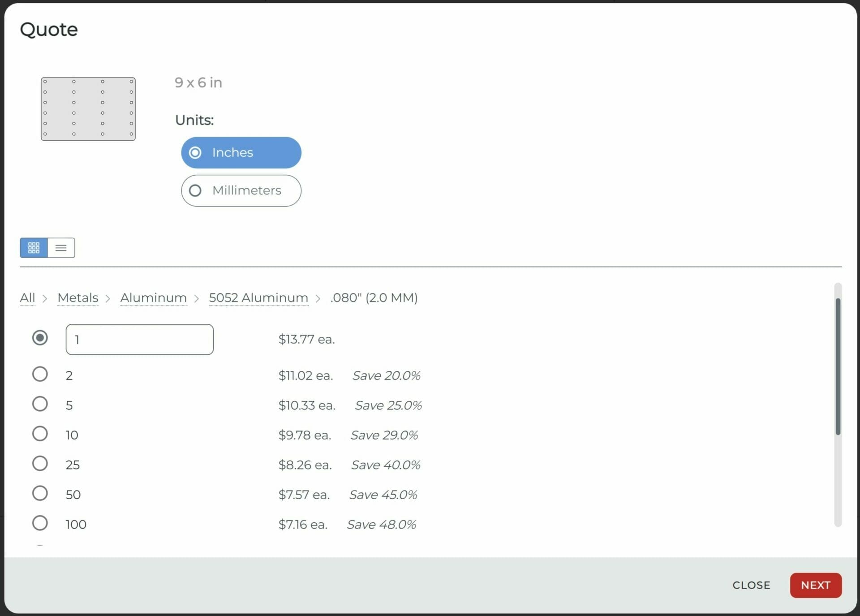This screenshot has height=616, width=860.
Task: Click the quantity list scrollbar
Action: tap(838, 366)
